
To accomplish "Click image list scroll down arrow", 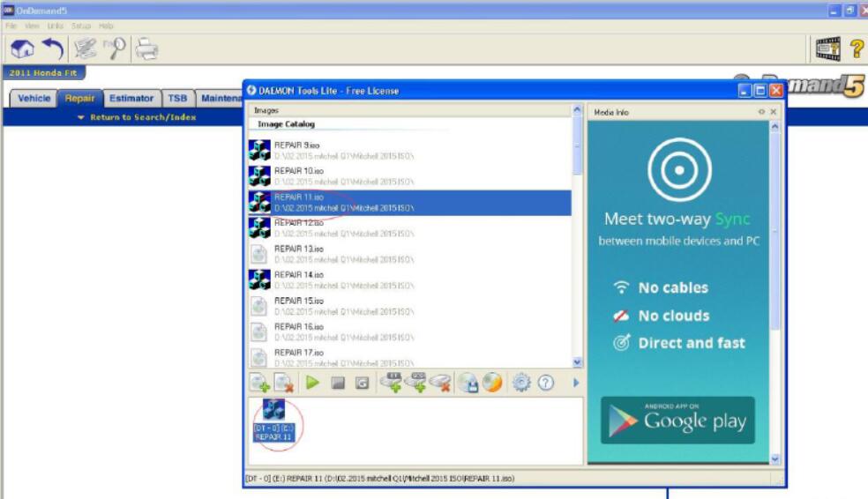I will tap(577, 363).
